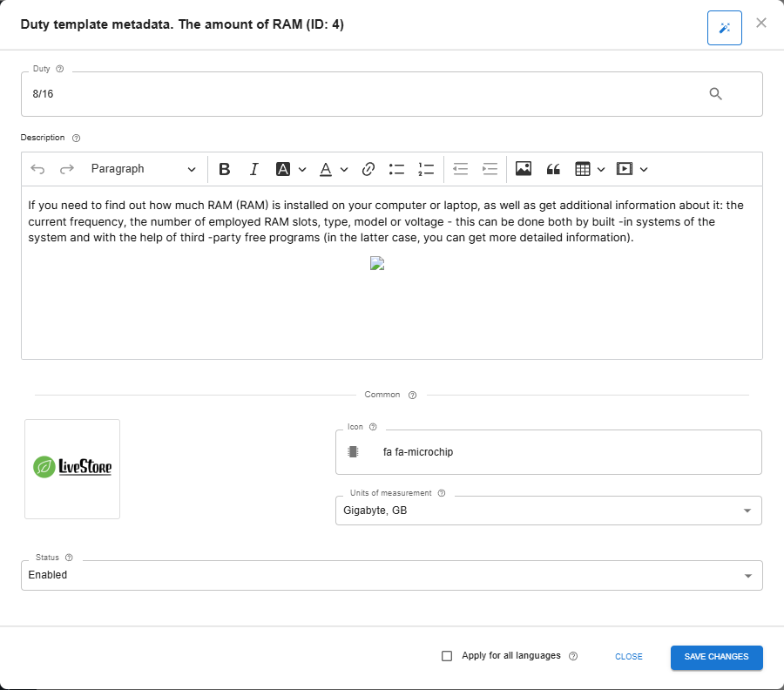The image size is (784, 690).
Task: Click the magic wand icon in header
Action: point(724,28)
